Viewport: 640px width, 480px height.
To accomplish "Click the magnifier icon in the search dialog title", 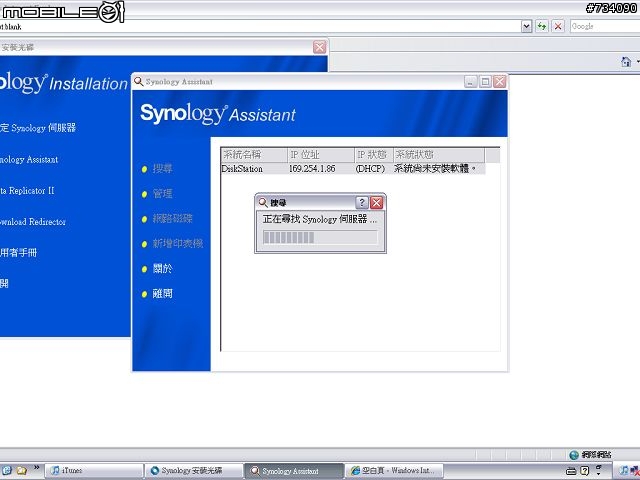I will (x=263, y=202).
